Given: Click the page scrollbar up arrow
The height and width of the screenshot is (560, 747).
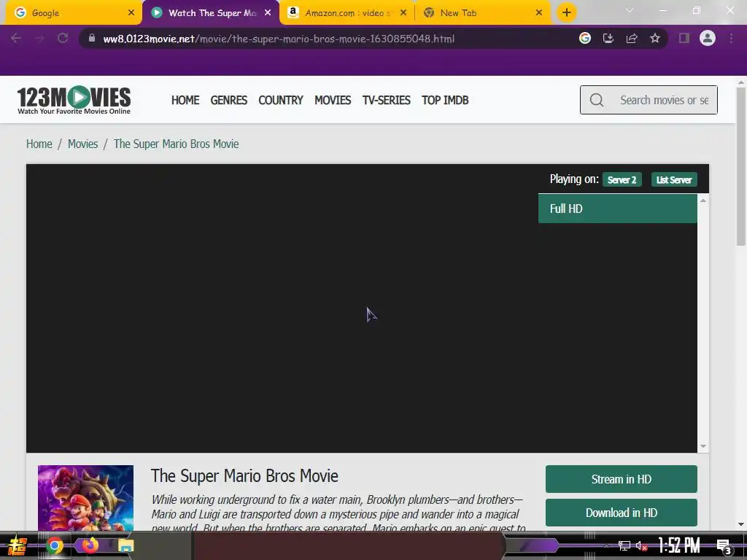Looking at the screenshot, I should pyautogui.click(x=741, y=82).
